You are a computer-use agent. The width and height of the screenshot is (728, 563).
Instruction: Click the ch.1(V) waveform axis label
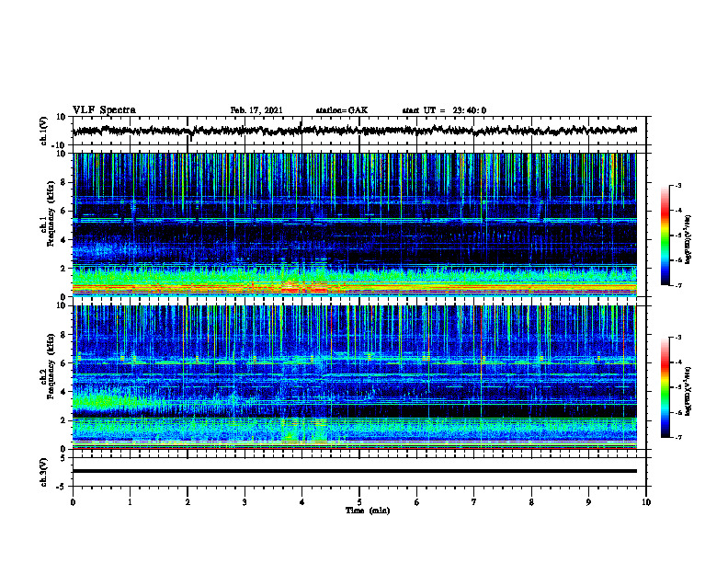[x=45, y=131]
